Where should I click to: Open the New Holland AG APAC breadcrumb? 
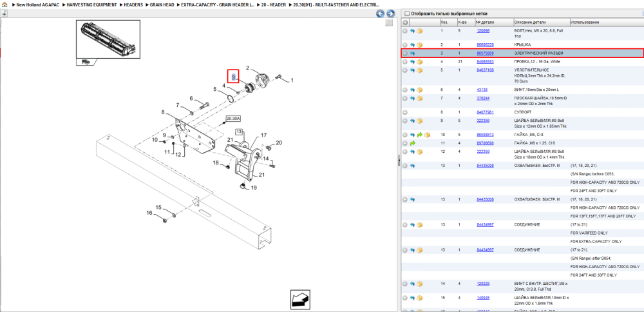39,5
